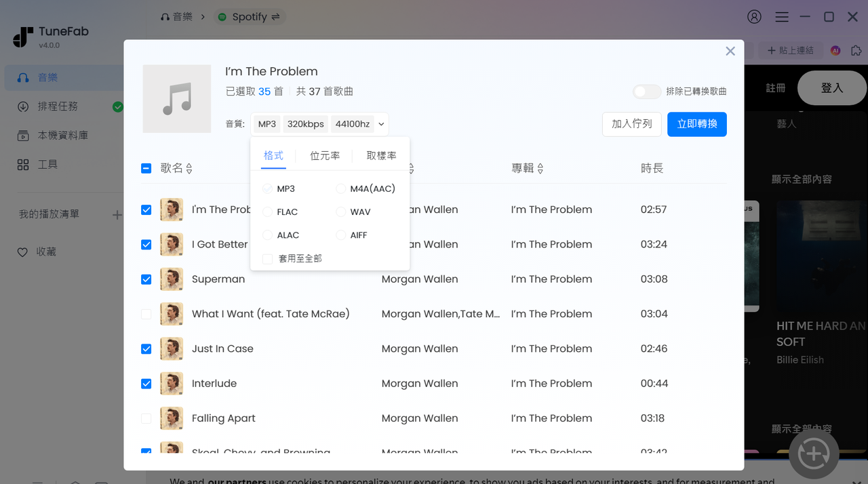Enable the 排除已轉換歌曲 toggle
Image resolution: width=868 pixels, height=484 pixels.
[646, 91]
